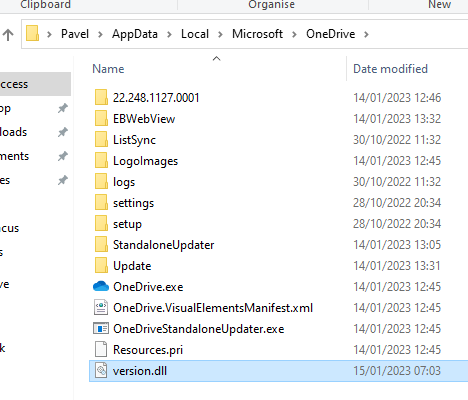Select Local in the breadcrumb path
468x400 pixels.
(195, 34)
